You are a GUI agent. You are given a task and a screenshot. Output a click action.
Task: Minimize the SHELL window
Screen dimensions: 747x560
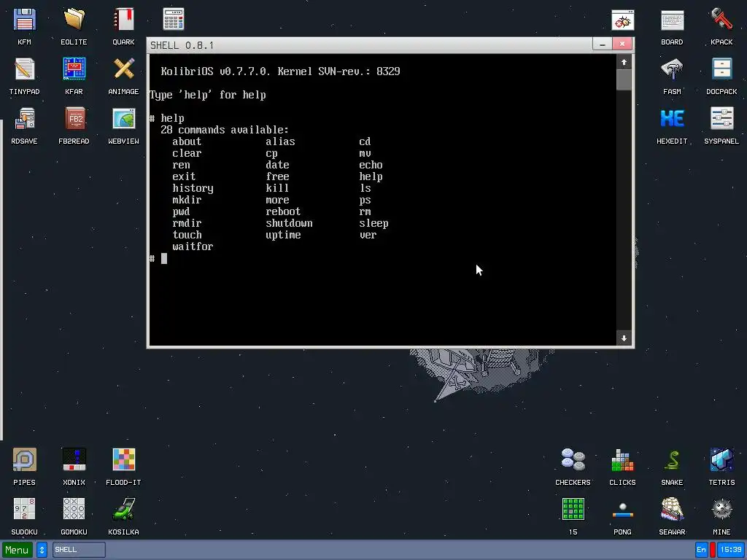click(x=602, y=44)
